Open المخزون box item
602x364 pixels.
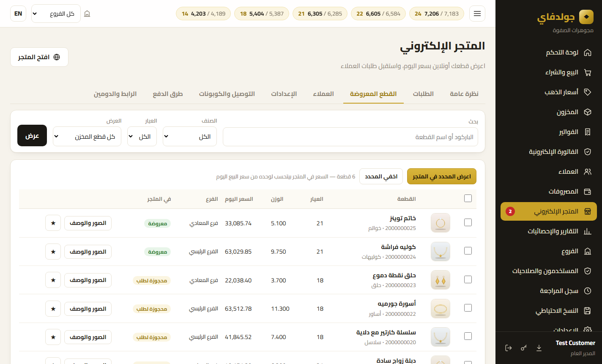tap(549, 112)
